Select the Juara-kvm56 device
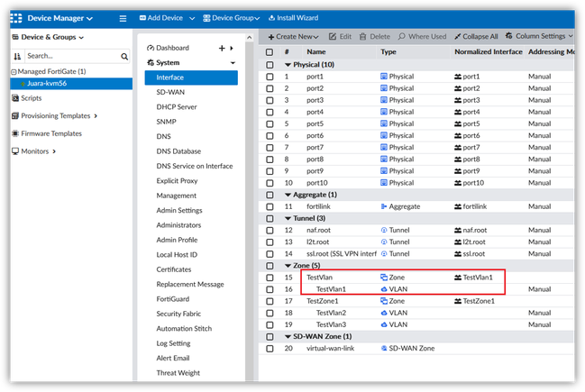This screenshot has height=392, width=585. 71,83
